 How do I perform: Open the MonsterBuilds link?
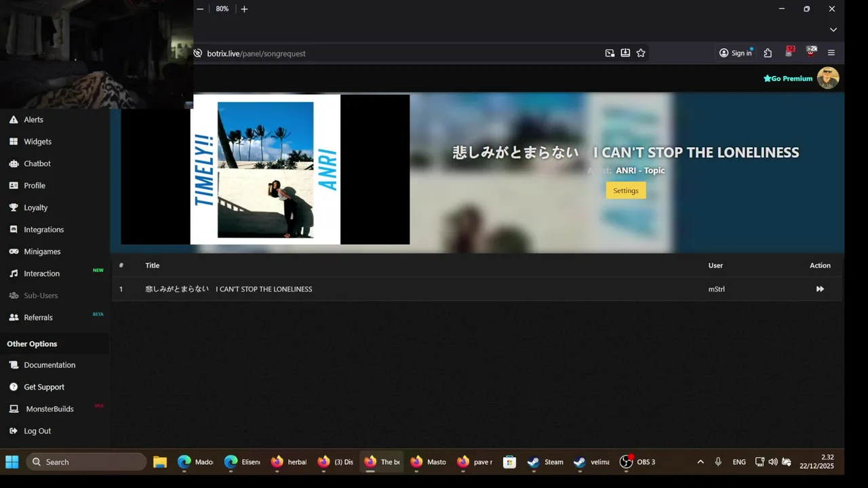pyautogui.click(x=50, y=409)
